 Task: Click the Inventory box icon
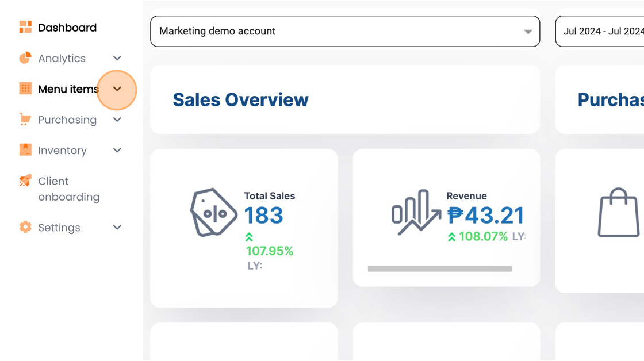click(25, 150)
